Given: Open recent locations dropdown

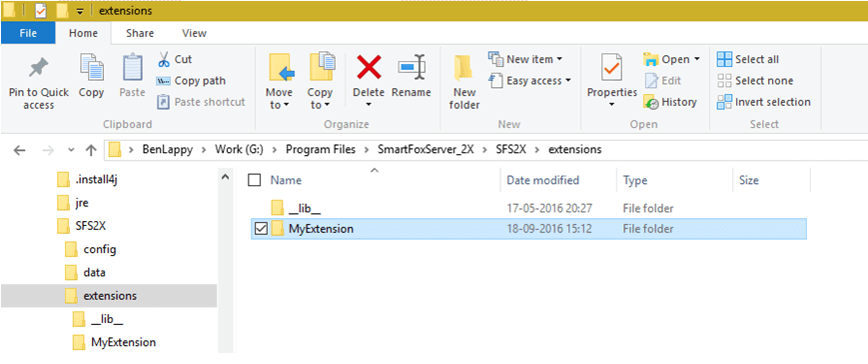Looking at the screenshot, I should [70, 150].
